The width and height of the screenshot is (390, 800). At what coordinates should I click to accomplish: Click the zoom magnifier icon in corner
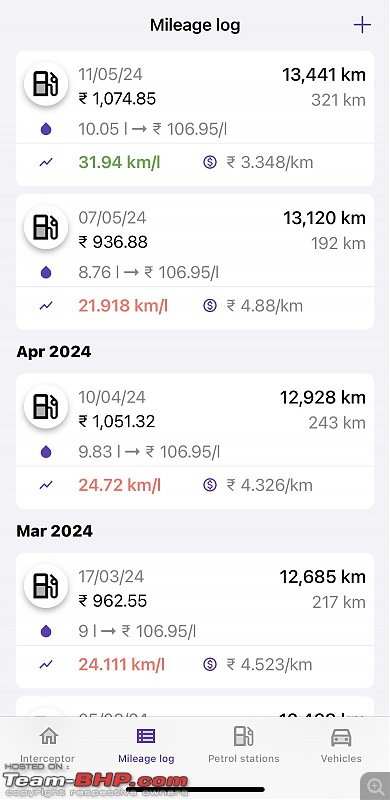(x=375, y=786)
